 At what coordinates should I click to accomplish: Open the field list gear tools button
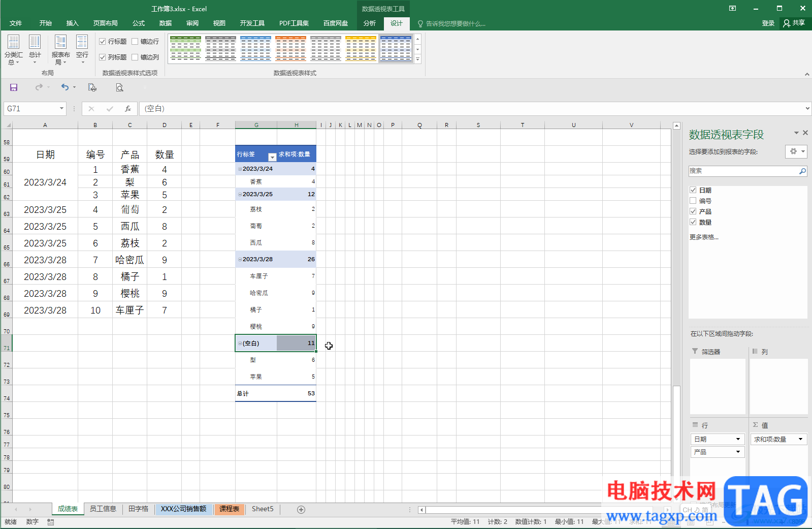(796, 151)
